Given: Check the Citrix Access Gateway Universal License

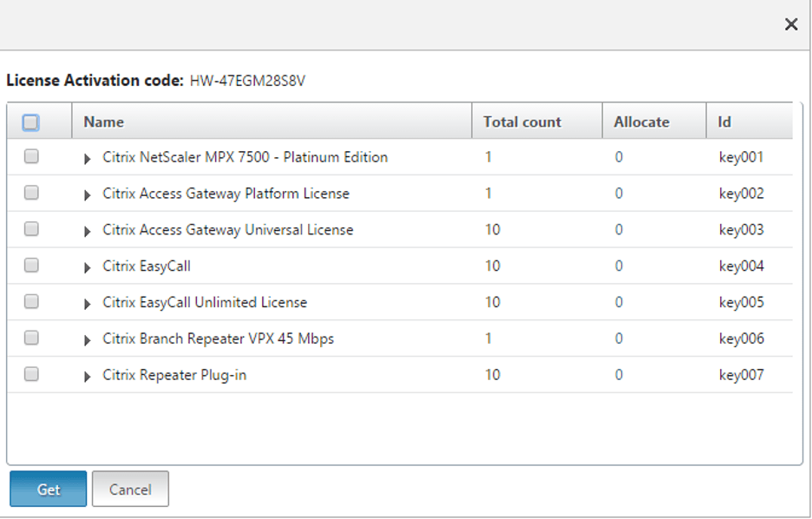Looking at the screenshot, I should (x=31, y=229).
